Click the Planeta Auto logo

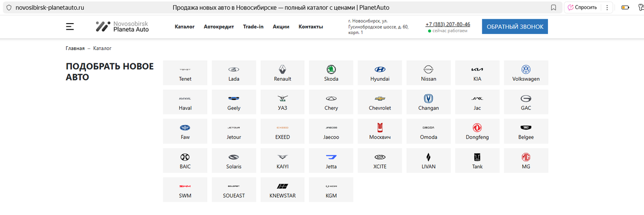pos(122,26)
